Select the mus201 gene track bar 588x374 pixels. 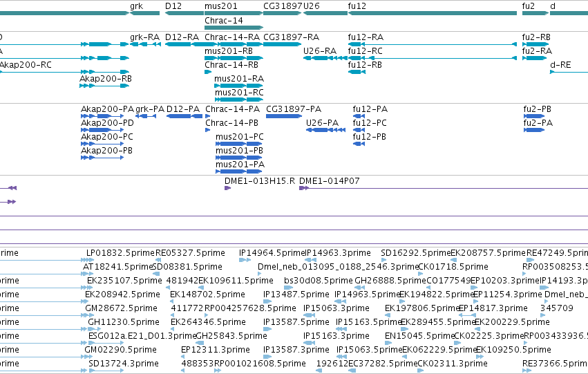click(x=234, y=13)
